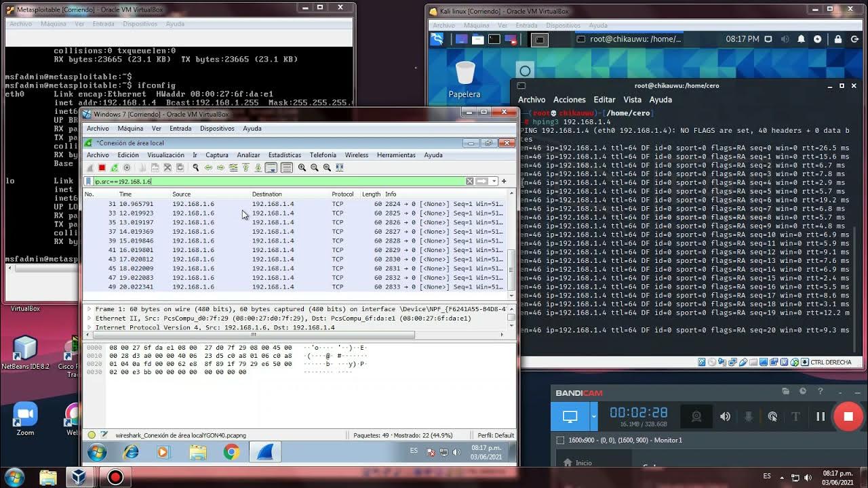Sort by Destination column header
The width and height of the screenshot is (868, 488).
[267, 194]
